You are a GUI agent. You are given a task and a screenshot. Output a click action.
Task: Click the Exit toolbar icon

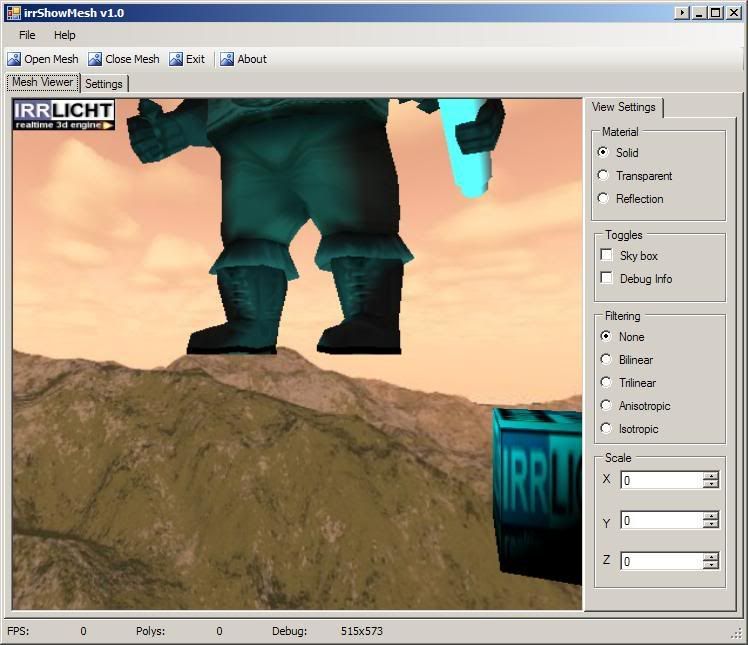point(176,59)
